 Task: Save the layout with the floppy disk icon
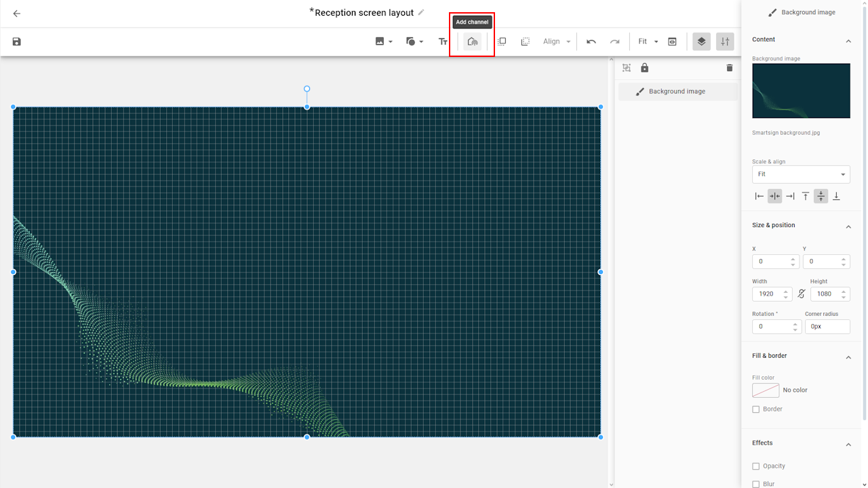coord(17,41)
